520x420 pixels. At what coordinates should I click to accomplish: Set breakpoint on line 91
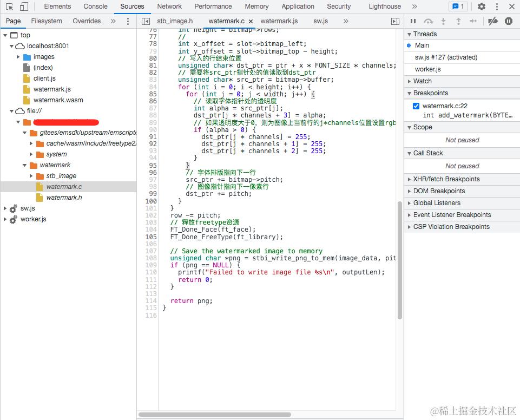153,137
